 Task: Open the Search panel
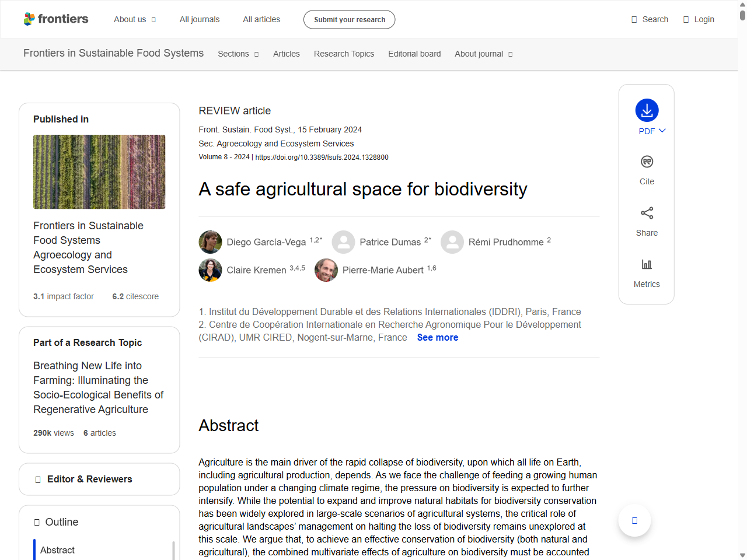649,19
